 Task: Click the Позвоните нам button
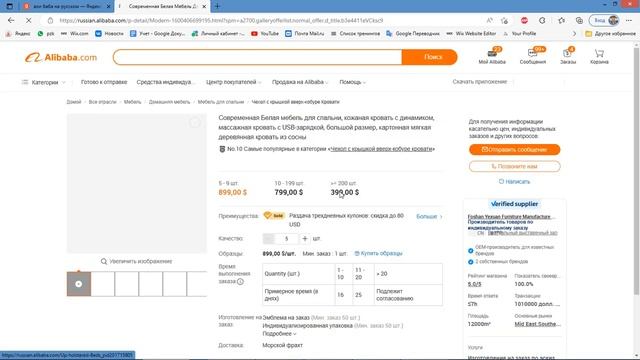(x=514, y=167)
